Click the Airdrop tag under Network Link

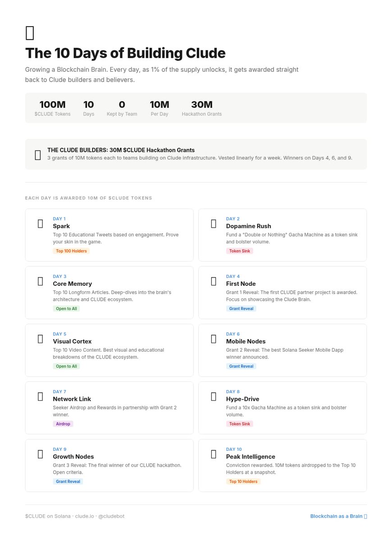pos(63,424)
